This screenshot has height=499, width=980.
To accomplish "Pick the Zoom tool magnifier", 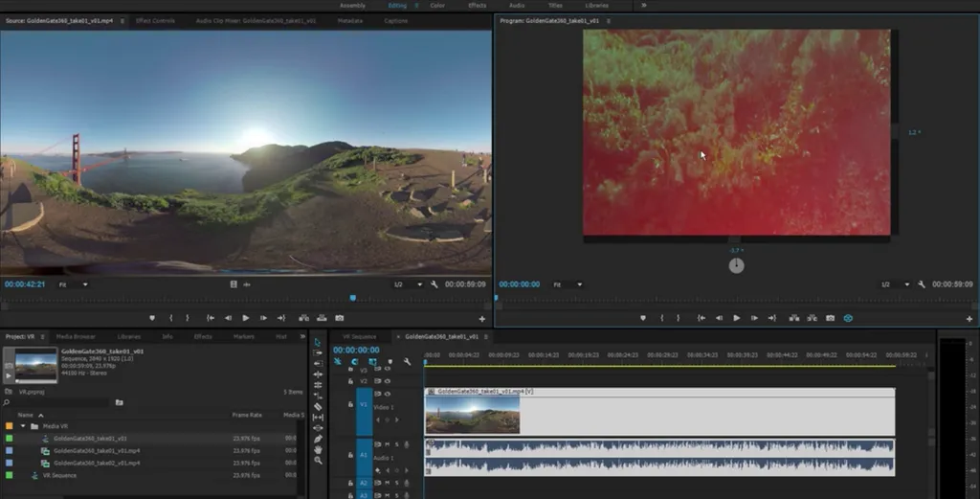I will click(x=318, y=461).
